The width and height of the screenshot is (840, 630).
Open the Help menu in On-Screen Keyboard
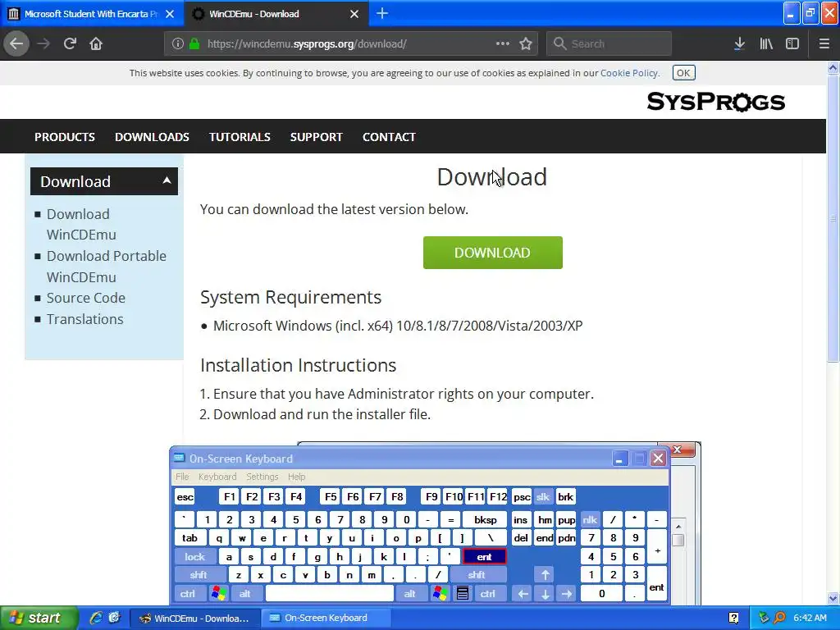(296, 477)
